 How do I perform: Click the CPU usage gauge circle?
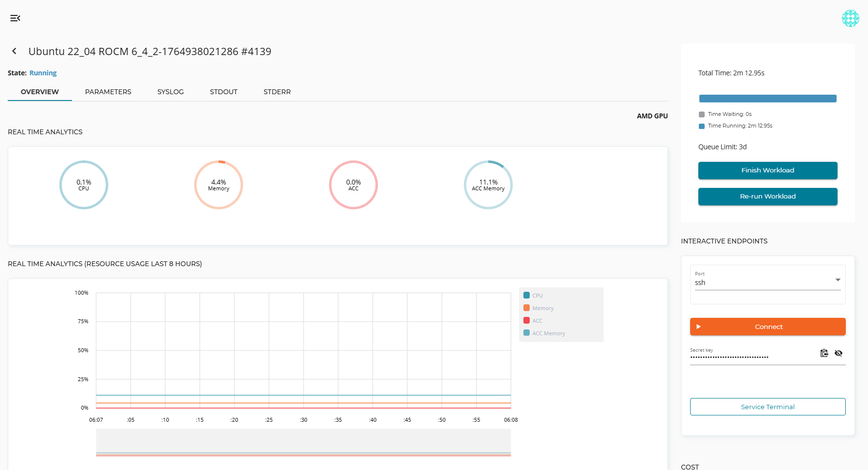coord(84,185)
